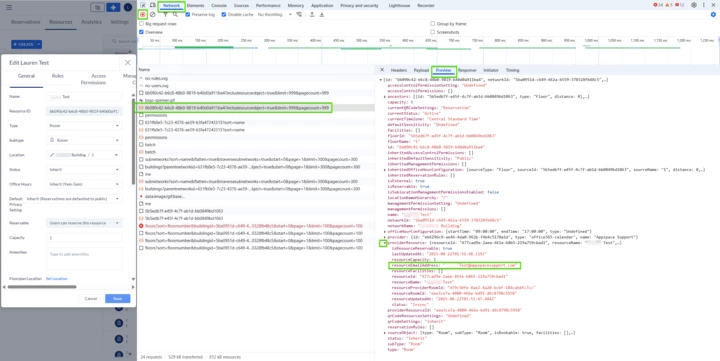Click the Save button

point(118,299)
